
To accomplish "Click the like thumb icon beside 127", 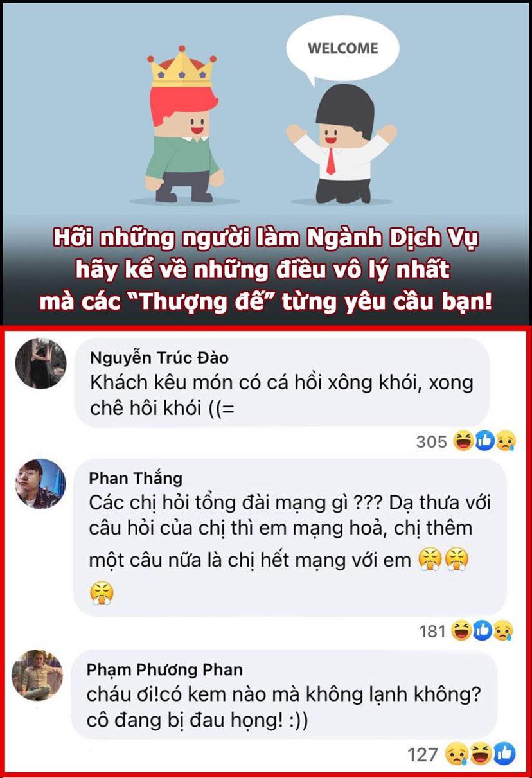I will pos(505,754).
